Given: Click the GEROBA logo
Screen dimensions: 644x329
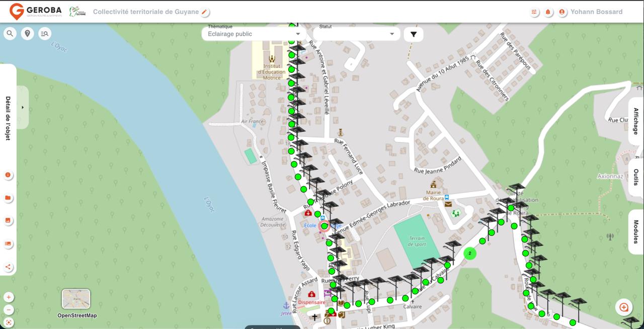Looking at the screenshot, I should pyautogui.click(x=36, y=12).
